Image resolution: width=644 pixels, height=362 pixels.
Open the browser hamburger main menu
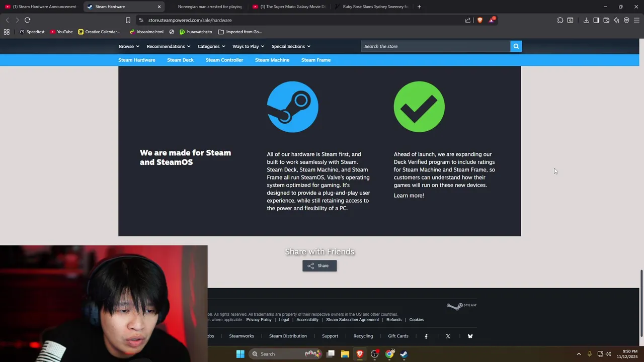click(636, 20)
